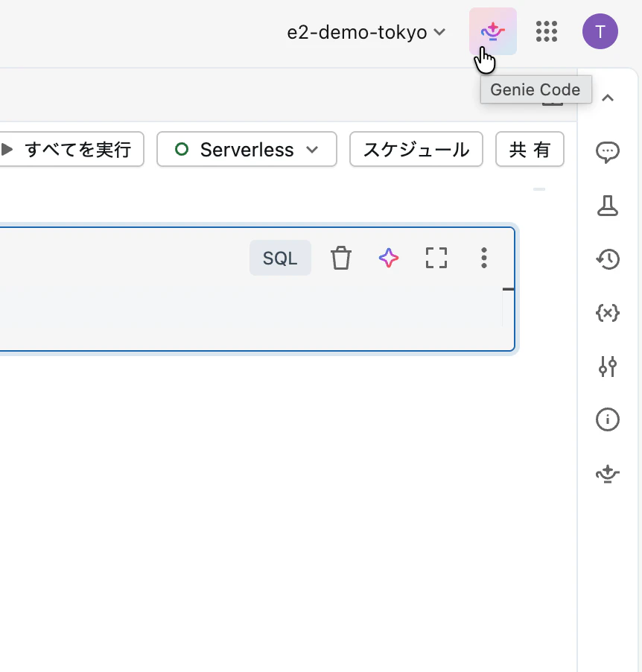
Task: Collapse the right sidebar with up chevron
Action: point(608,98)
